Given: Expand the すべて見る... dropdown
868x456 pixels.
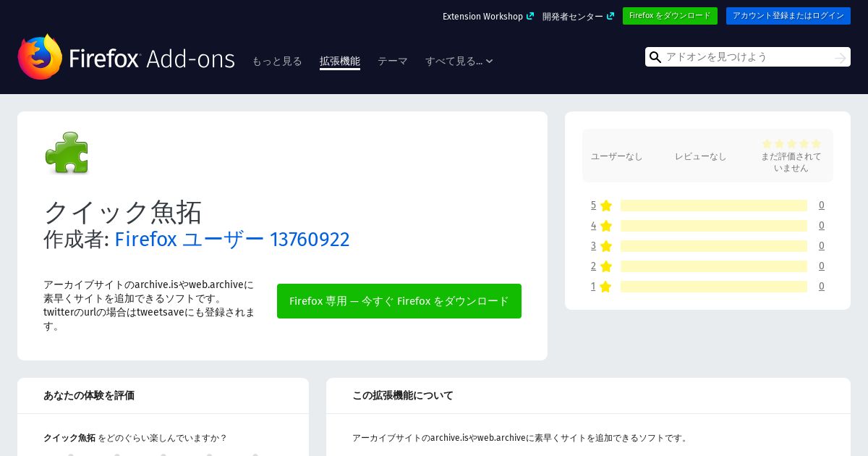Looking at the screenshot, I should pyautogui.click(x=459, y=62).
